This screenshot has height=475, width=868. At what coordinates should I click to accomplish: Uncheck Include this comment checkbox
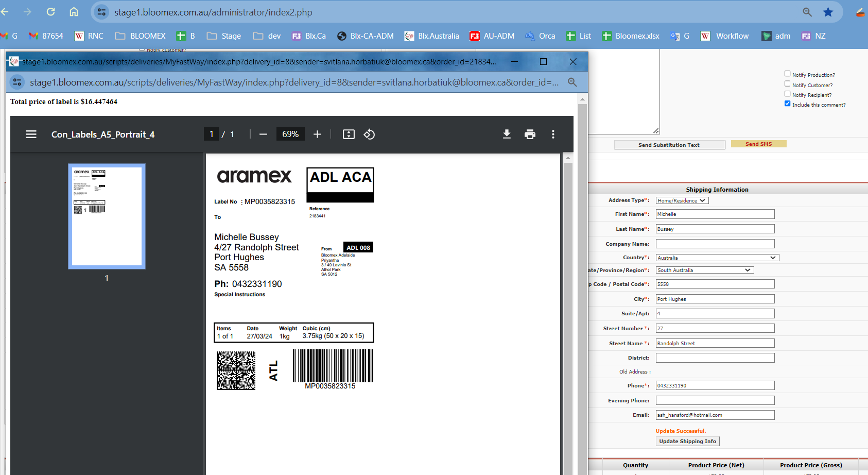[787, 104]
